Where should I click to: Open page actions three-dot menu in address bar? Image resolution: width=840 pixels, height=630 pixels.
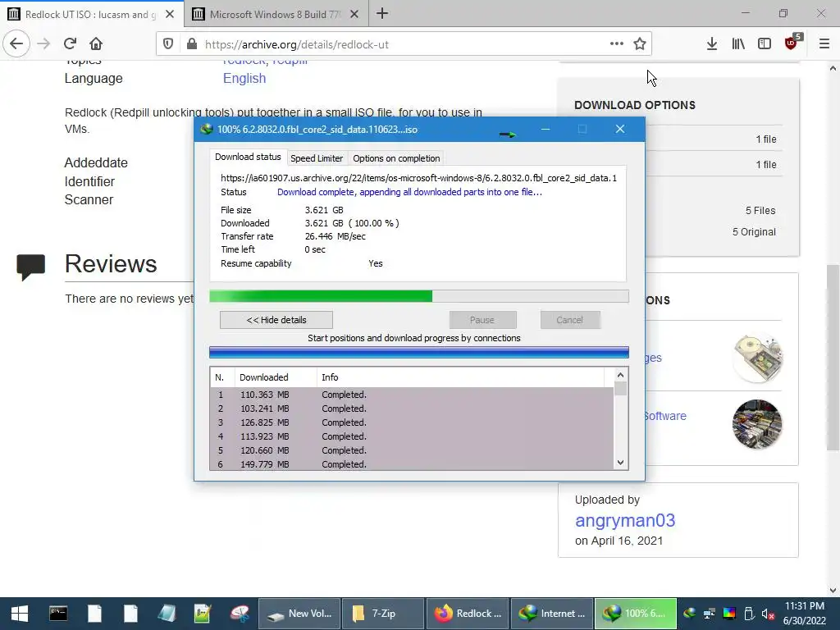coord(617,44)
